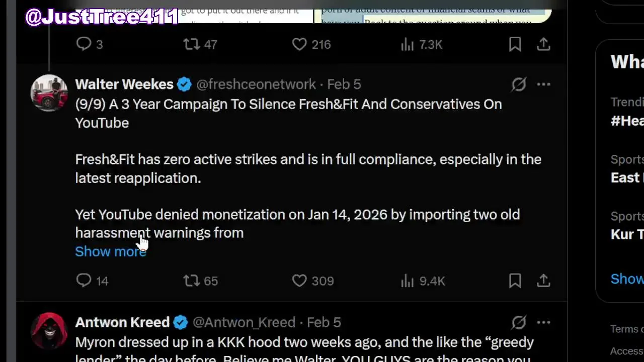Like the post with 216 likes
Viewport: 644px width, 362px height.
299,44
